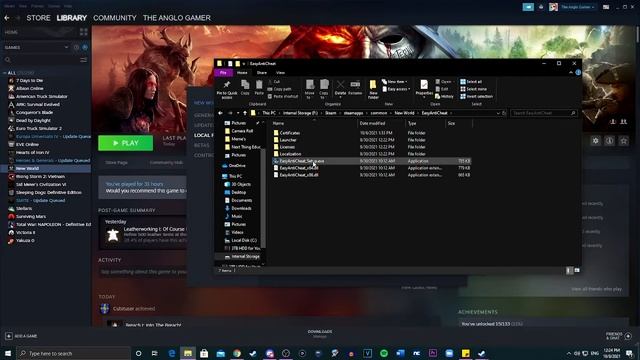Click the Explorer up-one-level arrow
Image resolution: width=640 pixels, height=360 pixels.
point(245,113)
